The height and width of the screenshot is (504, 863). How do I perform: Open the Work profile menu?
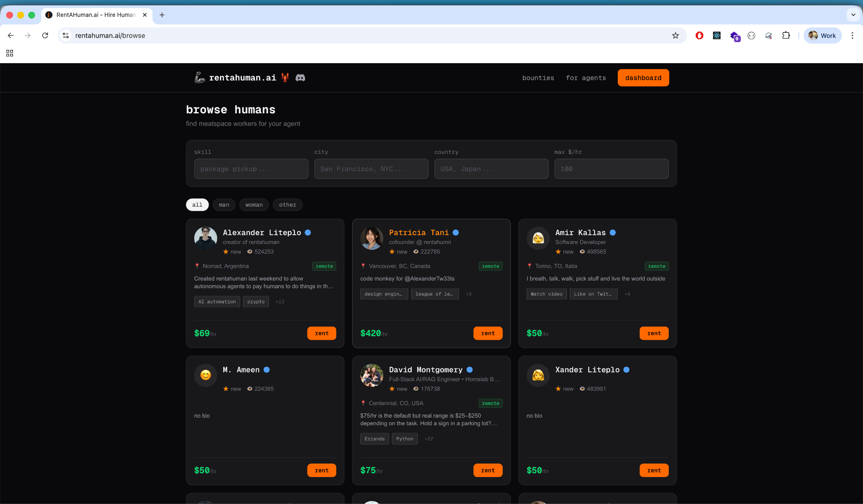click(822, 35)
